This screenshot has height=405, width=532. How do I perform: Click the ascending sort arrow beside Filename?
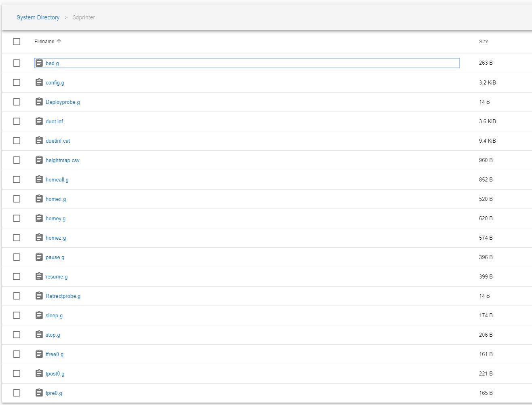[59, 41]
